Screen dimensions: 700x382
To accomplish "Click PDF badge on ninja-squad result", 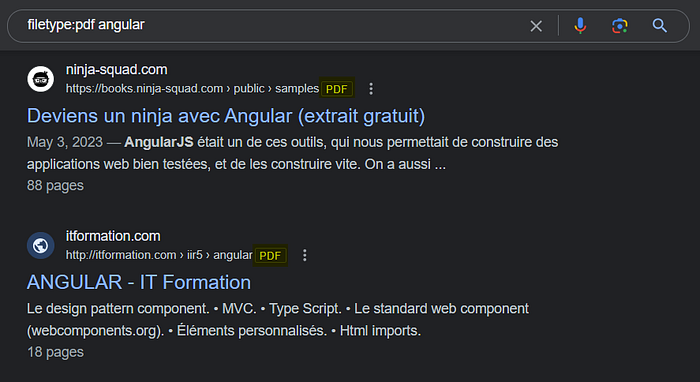I will click(x=337, y=89).
